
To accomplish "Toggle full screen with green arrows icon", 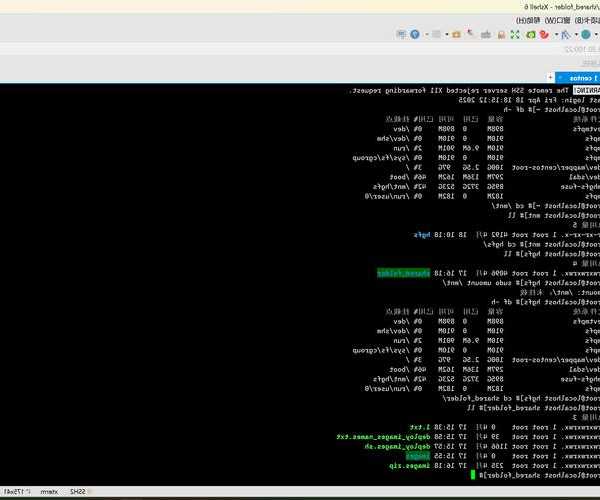I will [x=516, y=34].
